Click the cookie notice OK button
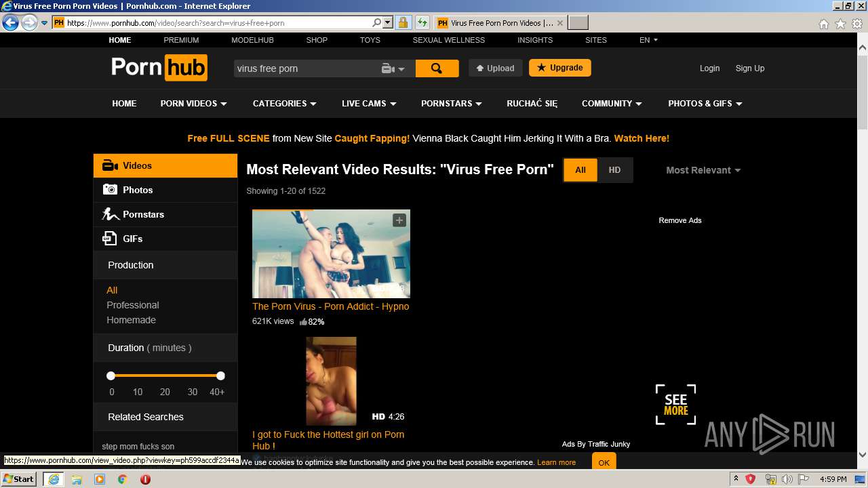The height and width of the screenshot is (488, 868). coord(604,463)
